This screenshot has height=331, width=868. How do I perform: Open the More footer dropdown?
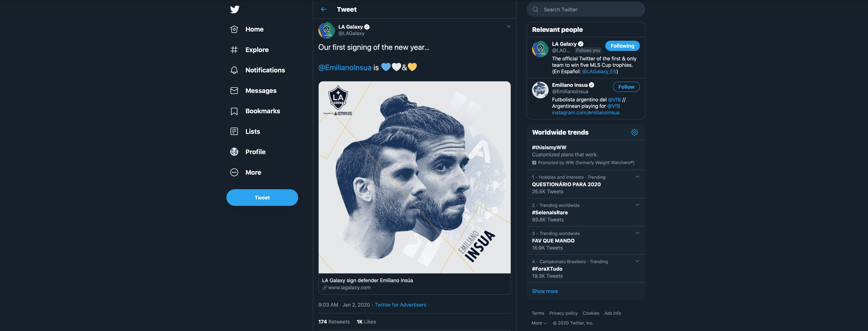click(539, 323)
